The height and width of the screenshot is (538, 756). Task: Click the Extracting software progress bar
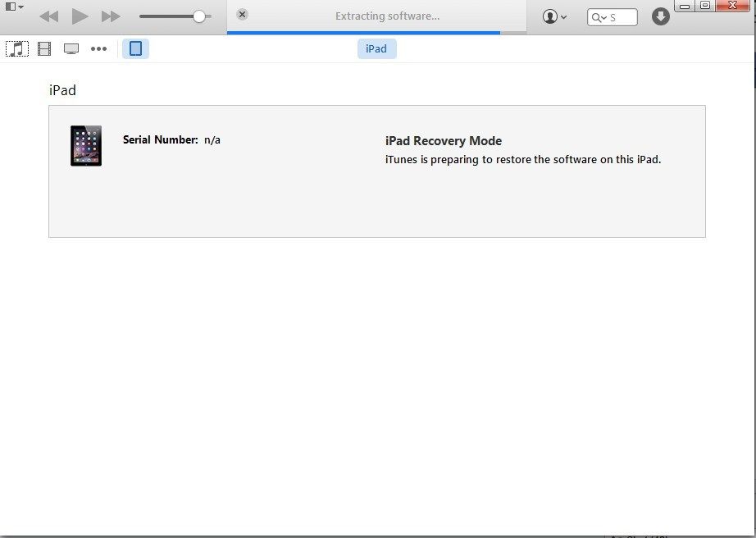click(364, 33)
